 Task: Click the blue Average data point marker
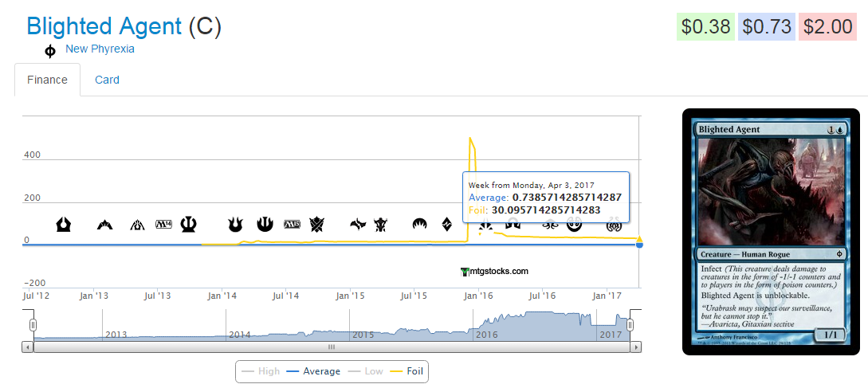coord(639,245)
